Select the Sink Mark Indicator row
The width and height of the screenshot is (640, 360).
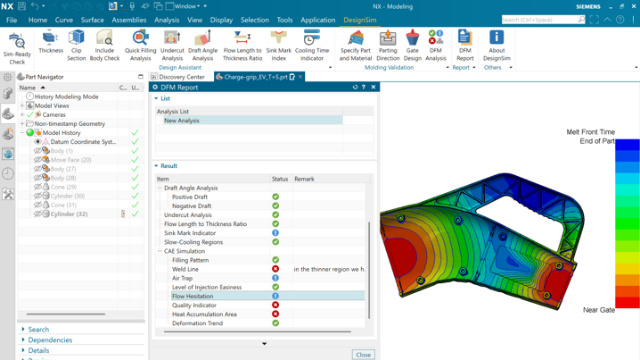[x=260, y=233]
